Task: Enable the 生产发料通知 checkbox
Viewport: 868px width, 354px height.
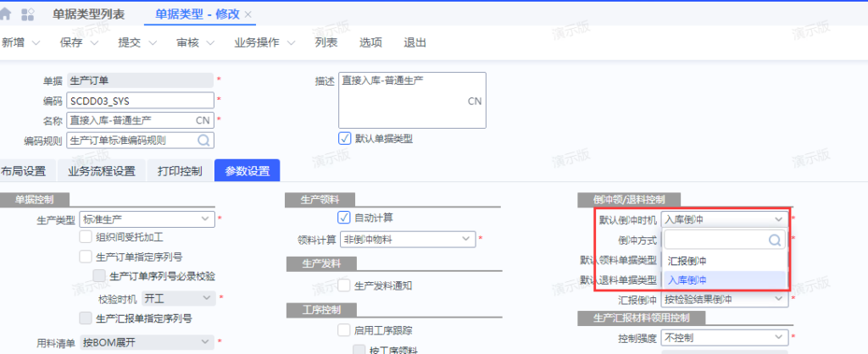Action: coord(344,285)
